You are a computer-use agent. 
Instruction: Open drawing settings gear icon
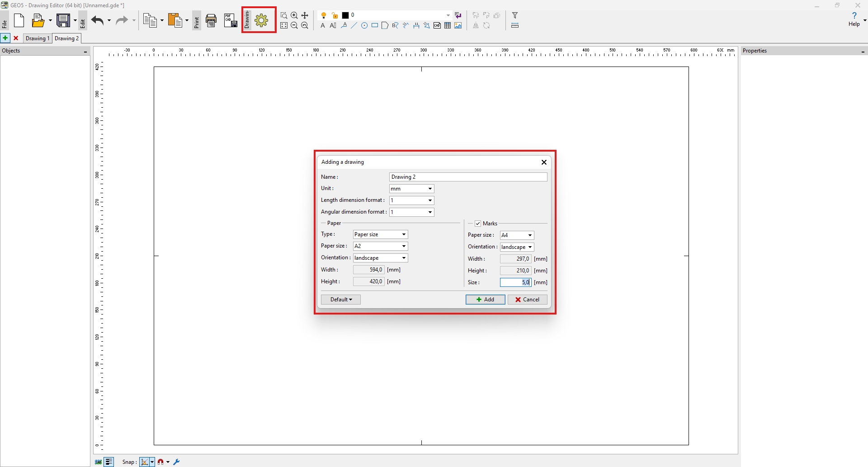click(x=261, y=20)
